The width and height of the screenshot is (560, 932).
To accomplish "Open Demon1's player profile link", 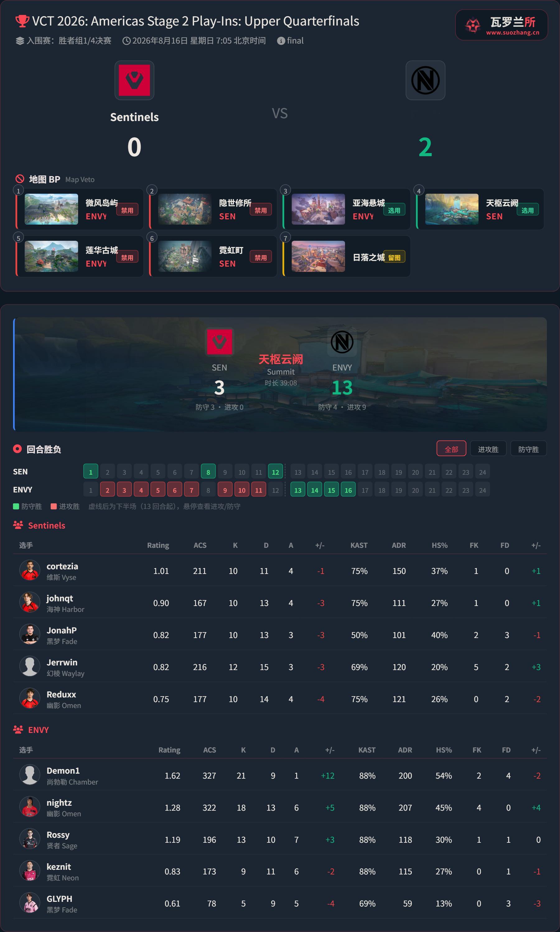I will point(63,771).
